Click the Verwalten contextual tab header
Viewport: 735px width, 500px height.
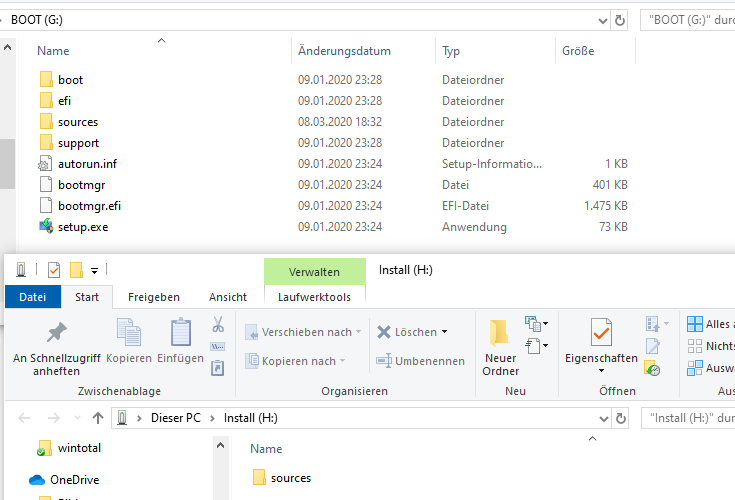(315, 272)
